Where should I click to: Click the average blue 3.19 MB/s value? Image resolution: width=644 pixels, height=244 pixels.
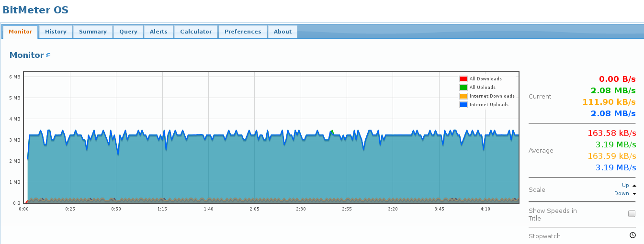tap(616, 167)
